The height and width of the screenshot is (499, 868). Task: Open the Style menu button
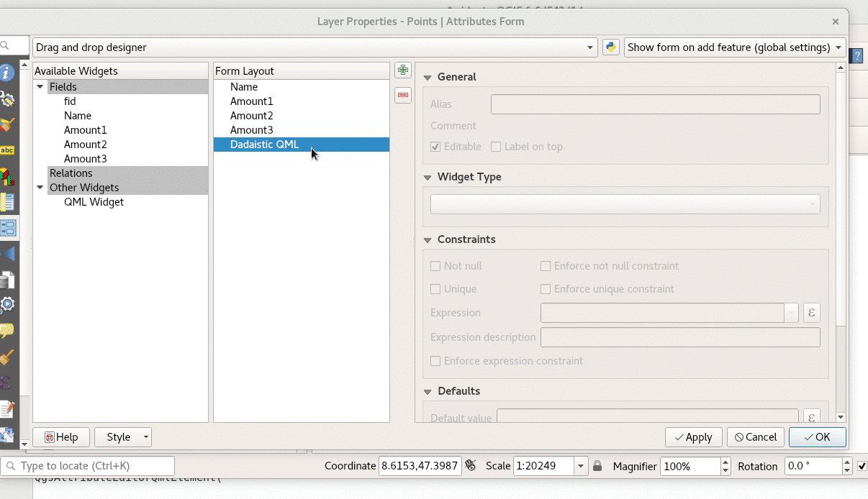coord(123,437)
